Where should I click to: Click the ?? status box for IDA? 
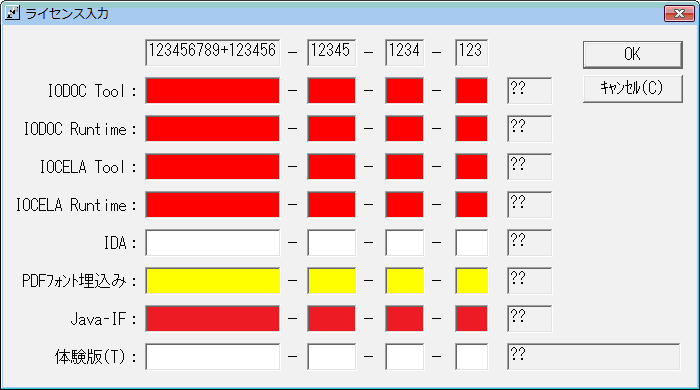coord(529,243)
